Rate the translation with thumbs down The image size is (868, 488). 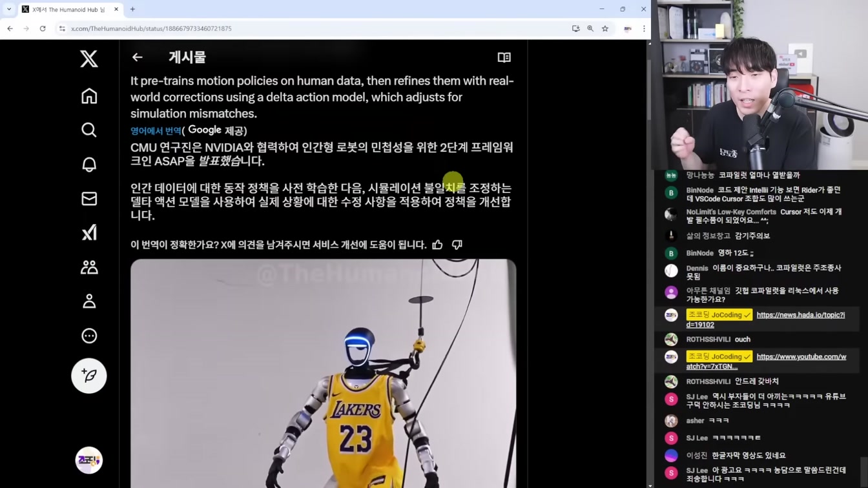[457, 245]
